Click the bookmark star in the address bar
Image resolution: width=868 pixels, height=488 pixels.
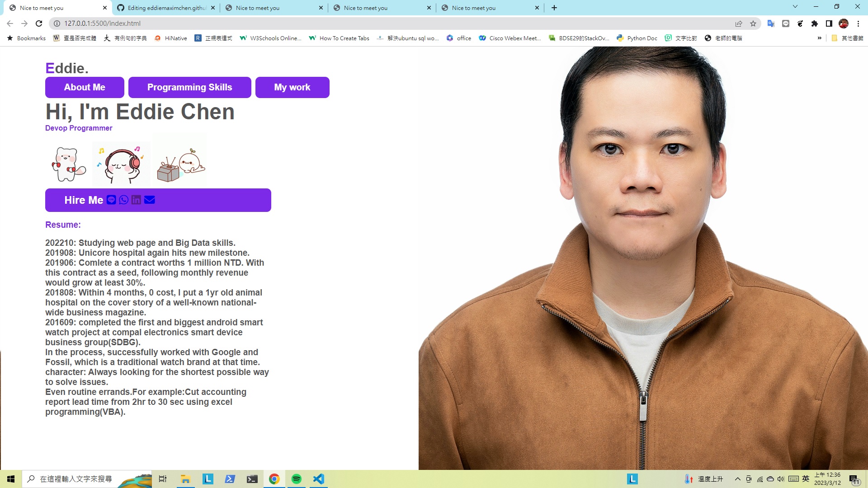pos(753,23)
